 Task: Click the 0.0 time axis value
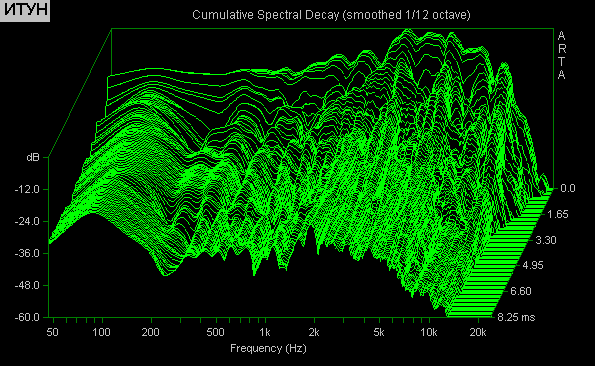[568, 188]
